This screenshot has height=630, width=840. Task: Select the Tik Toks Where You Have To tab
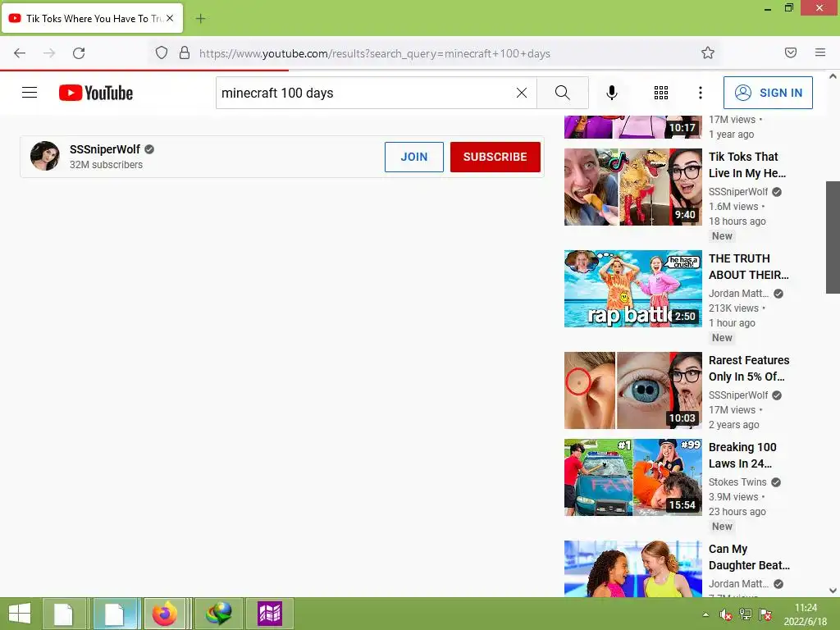[92, 18]
